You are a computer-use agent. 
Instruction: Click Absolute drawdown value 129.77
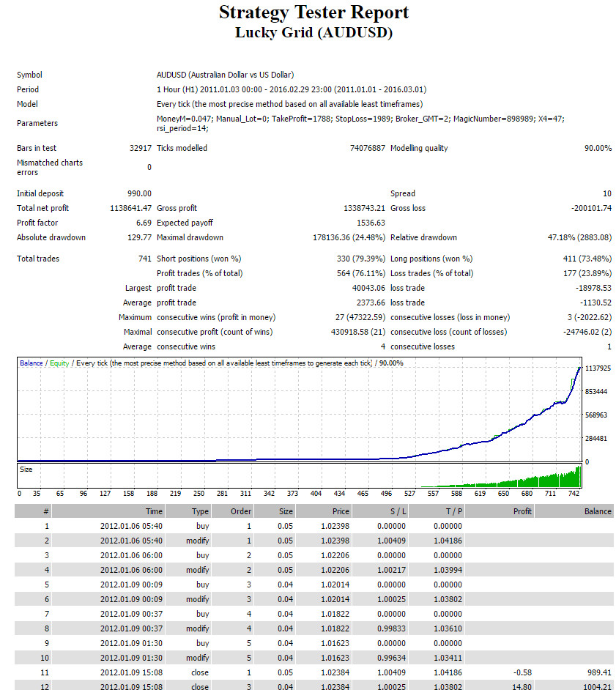point(139,237)
